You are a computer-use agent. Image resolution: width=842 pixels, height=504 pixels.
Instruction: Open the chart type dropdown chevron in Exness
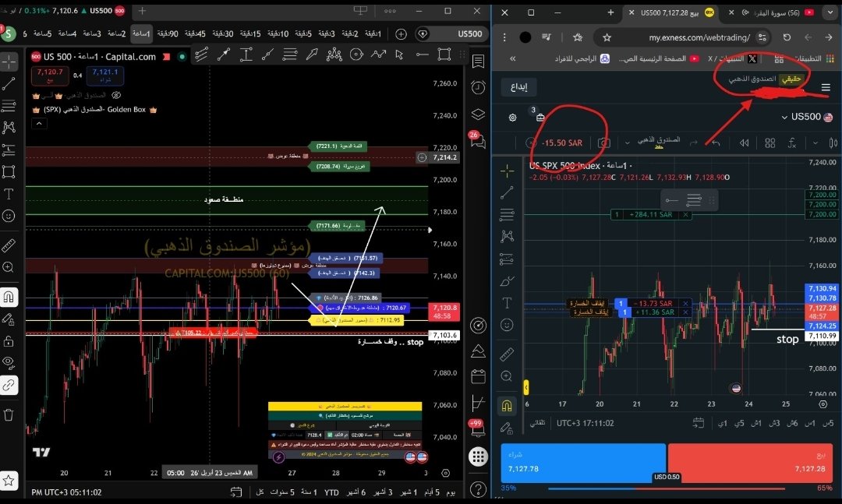click(815, 143)
